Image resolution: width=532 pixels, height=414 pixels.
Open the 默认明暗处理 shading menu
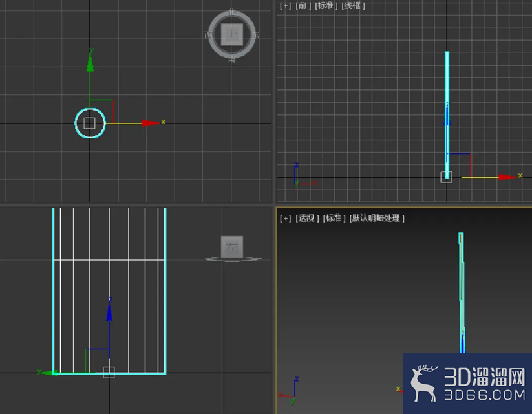[377, 219]
